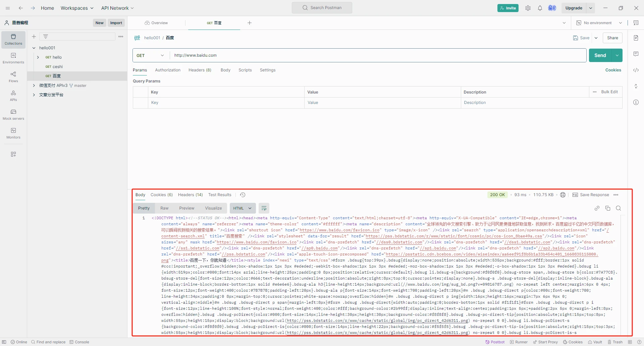Open the Send options dropdown arrow
Image resolution: width=644 pixels, height=346 pixels.
click(x=617, y=55)
